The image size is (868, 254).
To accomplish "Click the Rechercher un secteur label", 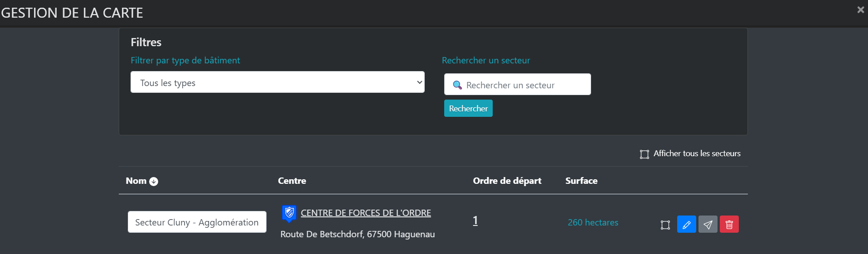I will pos(486,60).
